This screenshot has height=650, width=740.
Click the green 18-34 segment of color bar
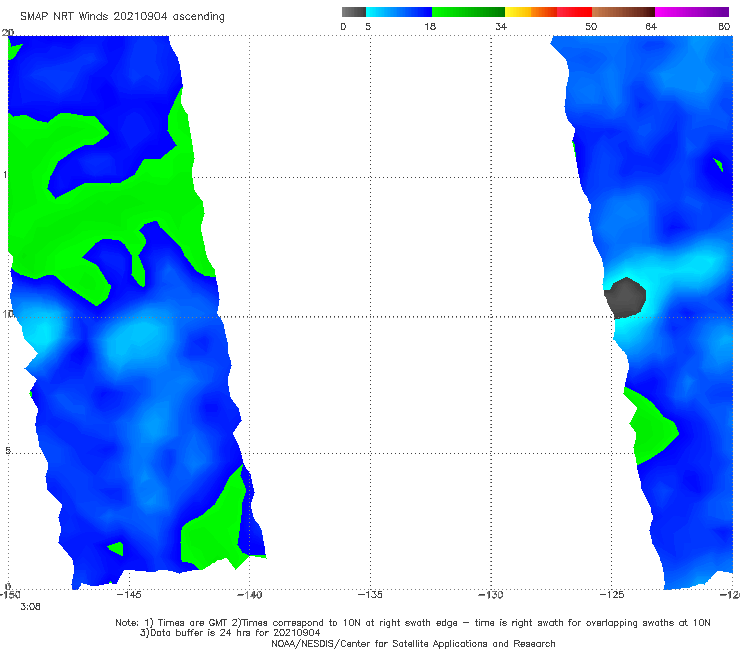click(x=469, y=12)
